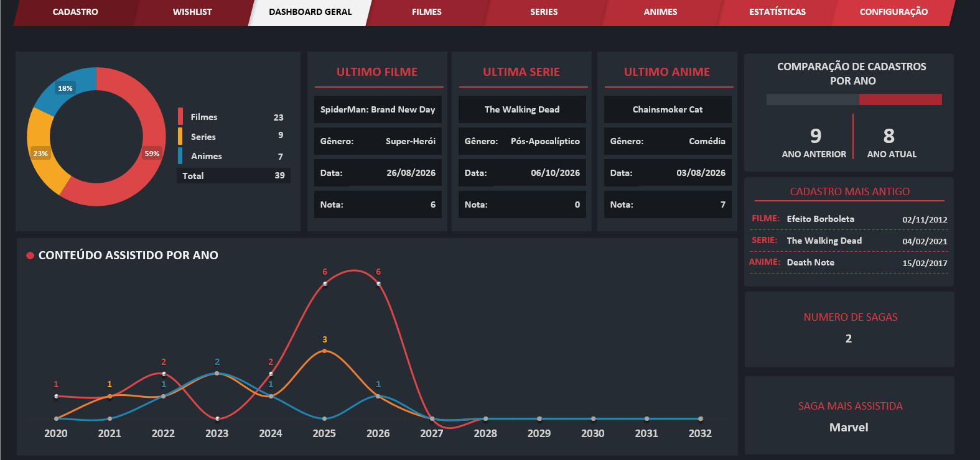Screen dimensions: 980x460
Task: Select the oldest film date "02/11/2012"
Action: (925, 219)
